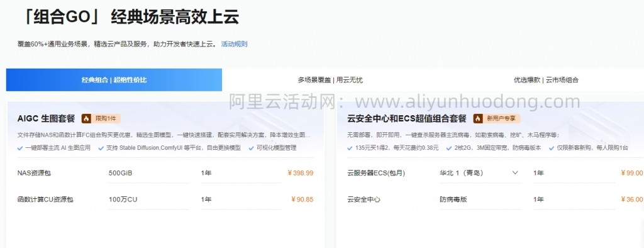Click the 500GiB value for NAS资源包
This screenshot has width=644, height=248.
click(121, 173)
